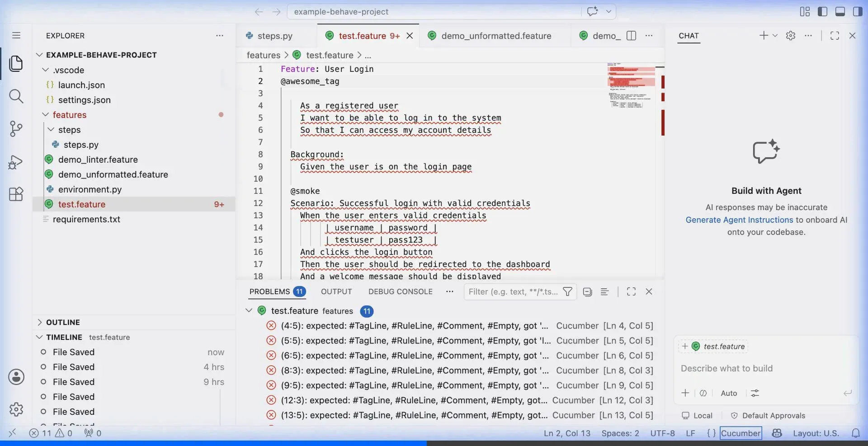The height and width of the screenshot is (446, 868).
Task: Collapse all problems in the panel
Action: pos(587,292)
